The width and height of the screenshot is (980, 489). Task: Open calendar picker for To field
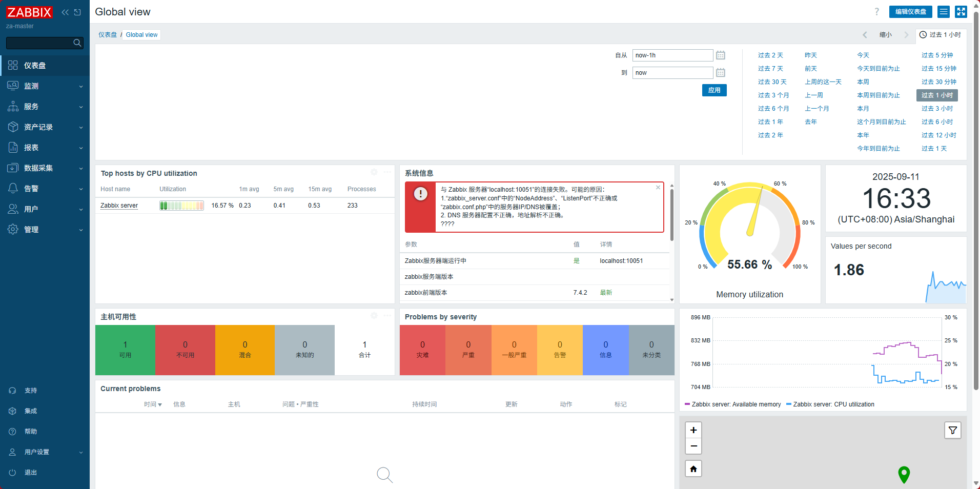[x=720, y=73]
